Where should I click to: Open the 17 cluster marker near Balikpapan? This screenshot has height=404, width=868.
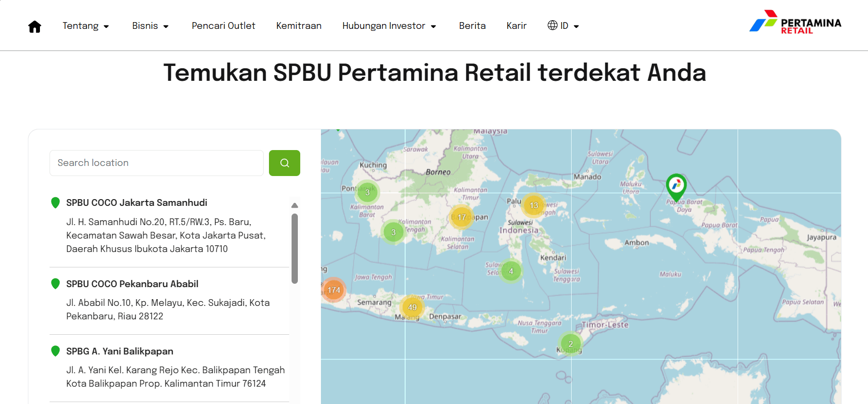point(461,217)
